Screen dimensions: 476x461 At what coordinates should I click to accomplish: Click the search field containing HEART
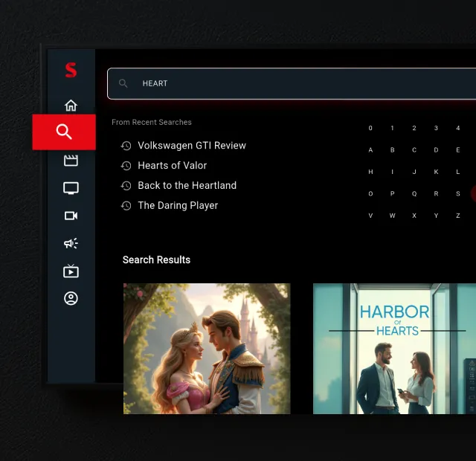290,83
